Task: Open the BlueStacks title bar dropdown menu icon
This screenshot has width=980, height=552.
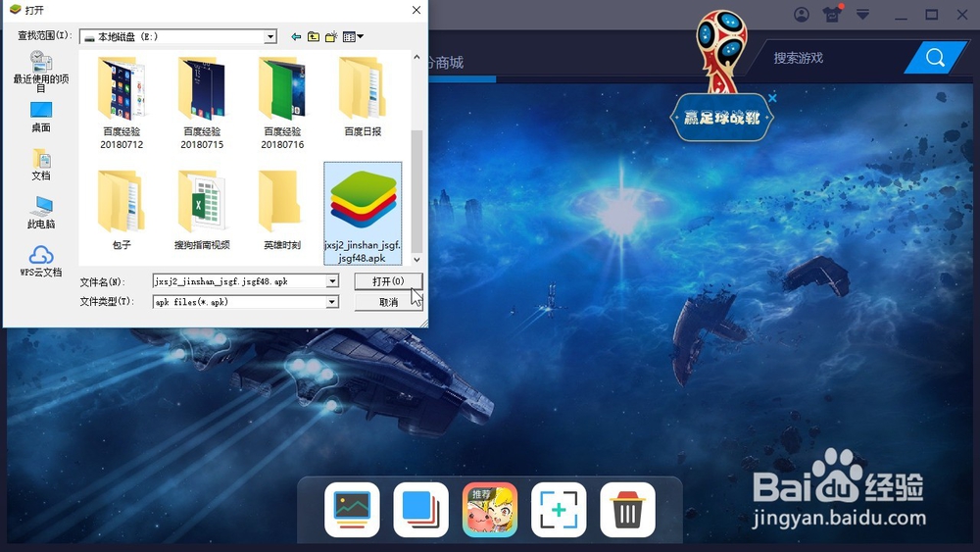Action: [x=862, y=15]
